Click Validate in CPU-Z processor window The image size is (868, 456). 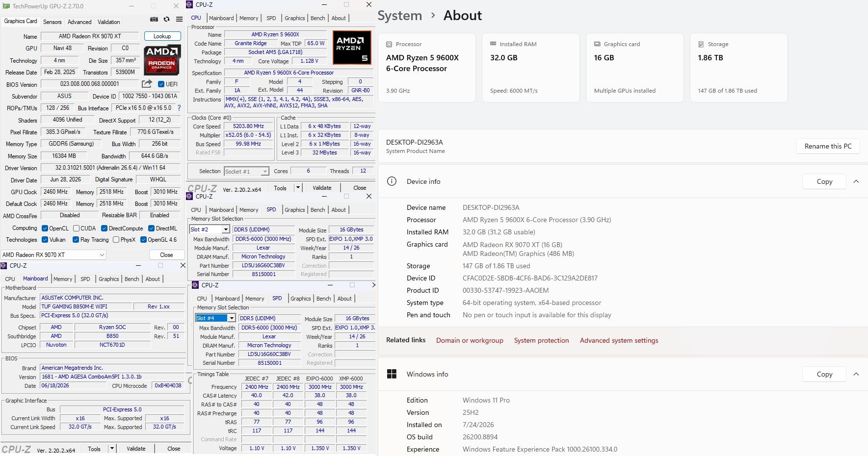(x=322, y=188)
